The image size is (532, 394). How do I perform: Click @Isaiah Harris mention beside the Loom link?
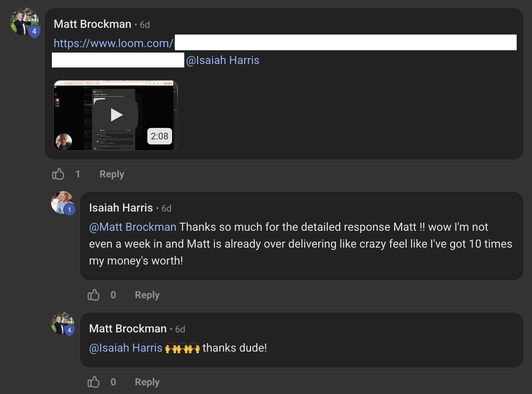222,60
